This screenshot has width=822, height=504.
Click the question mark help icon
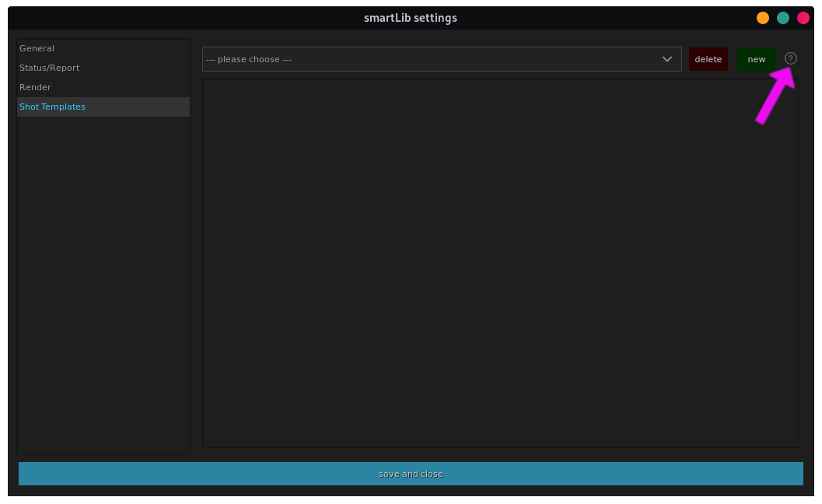click(x=791, y=58)
